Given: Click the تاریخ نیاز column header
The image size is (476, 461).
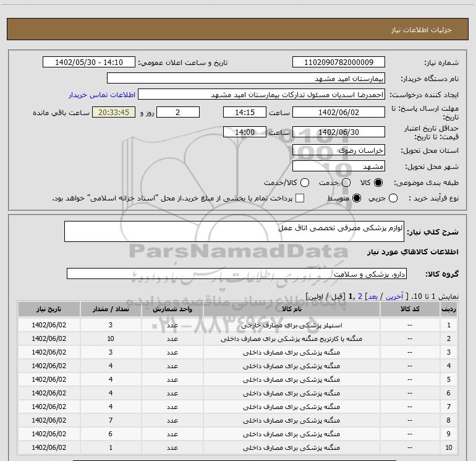Looking at the screenshot, I should 49,309.
